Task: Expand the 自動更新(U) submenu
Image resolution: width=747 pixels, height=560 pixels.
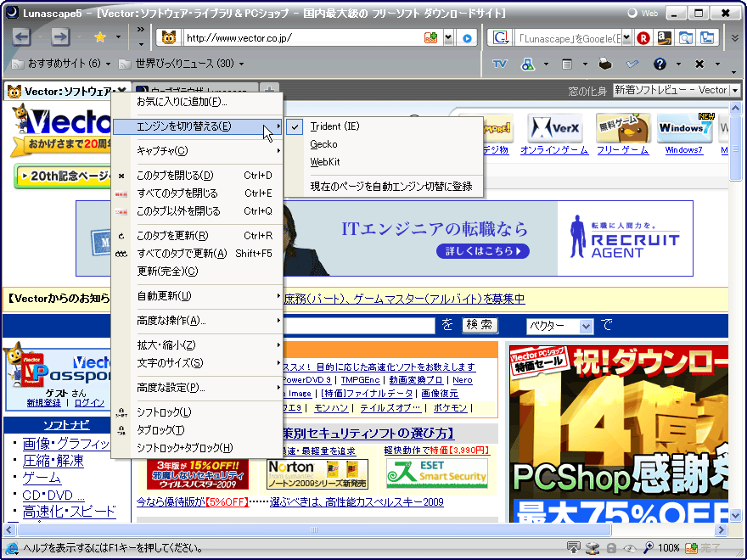Action: point(197,296)
